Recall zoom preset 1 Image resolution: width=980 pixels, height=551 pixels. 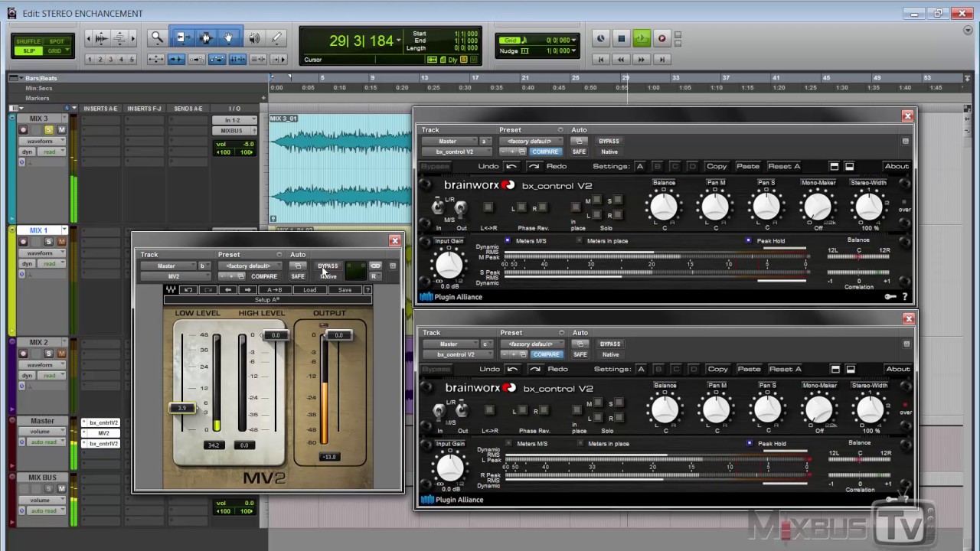tap(90, 60)
